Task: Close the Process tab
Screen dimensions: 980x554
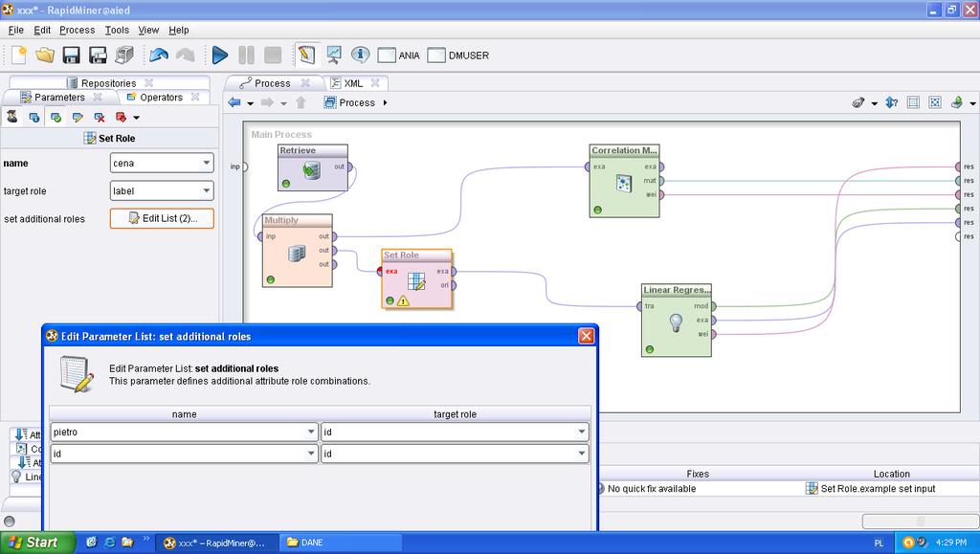Action: click(x=305, y=82)
